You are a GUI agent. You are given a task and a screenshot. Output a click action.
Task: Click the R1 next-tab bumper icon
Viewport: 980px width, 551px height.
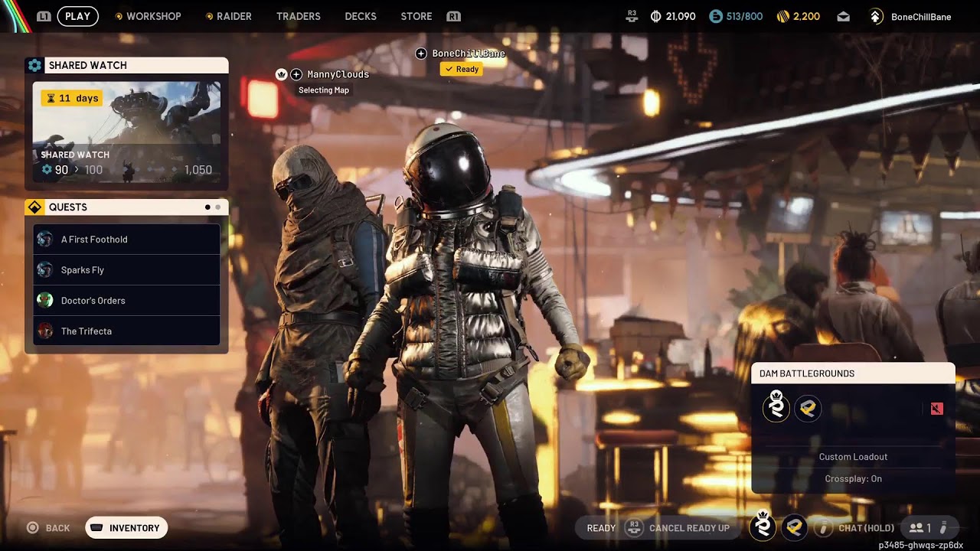tap(453, 16)
